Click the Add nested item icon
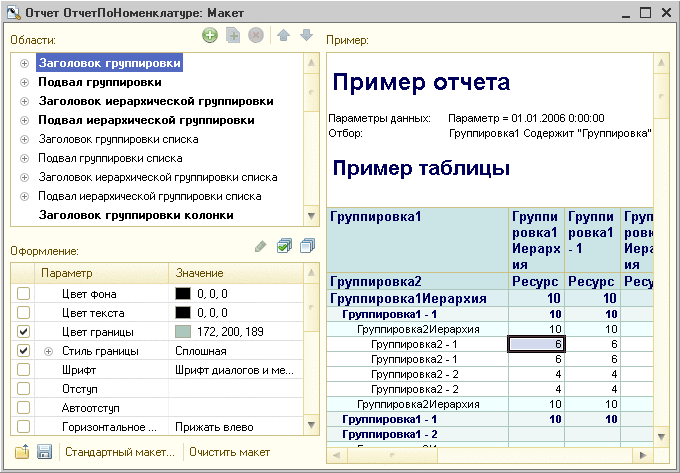This screenshot has width=680, height=473. coord(233,35)
